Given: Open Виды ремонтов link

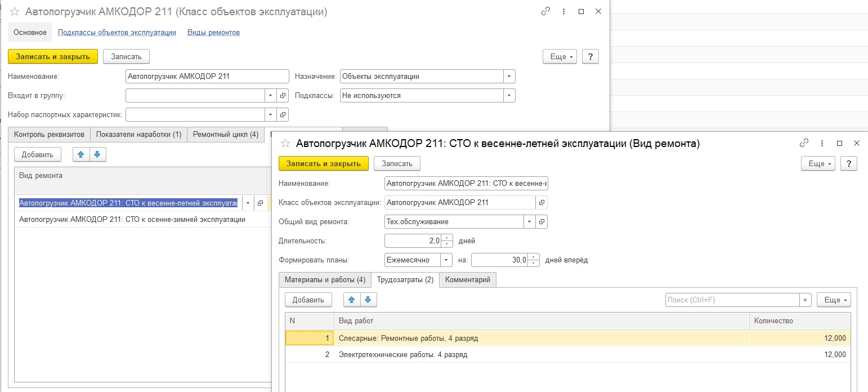Looking at the screenshot, I should [214, 33].
